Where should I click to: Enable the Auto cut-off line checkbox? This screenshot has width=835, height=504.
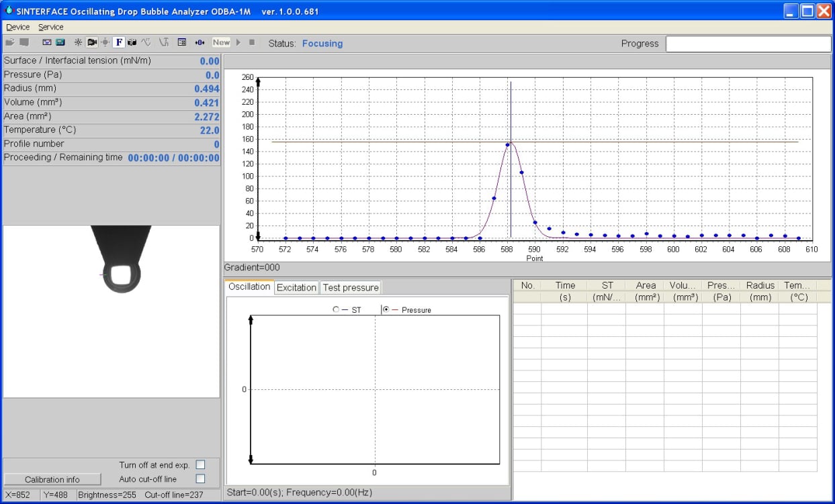(x=200, y=478)
